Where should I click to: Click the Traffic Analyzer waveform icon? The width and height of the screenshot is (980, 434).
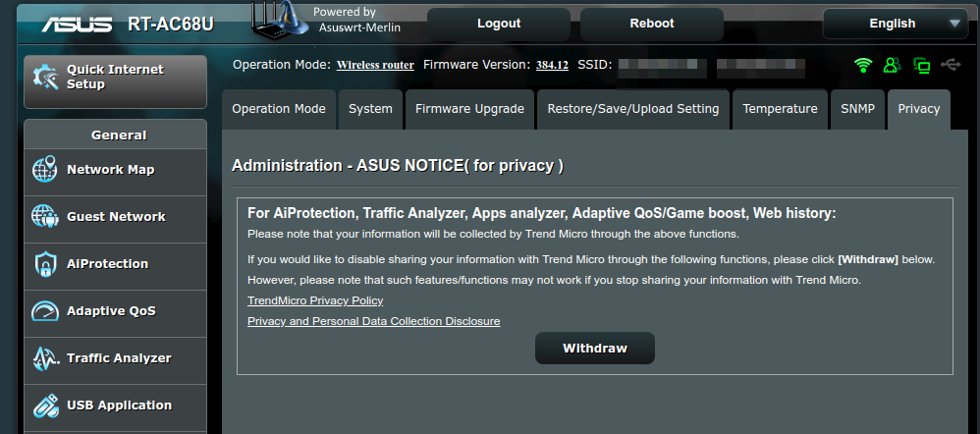tap(45, 358)
